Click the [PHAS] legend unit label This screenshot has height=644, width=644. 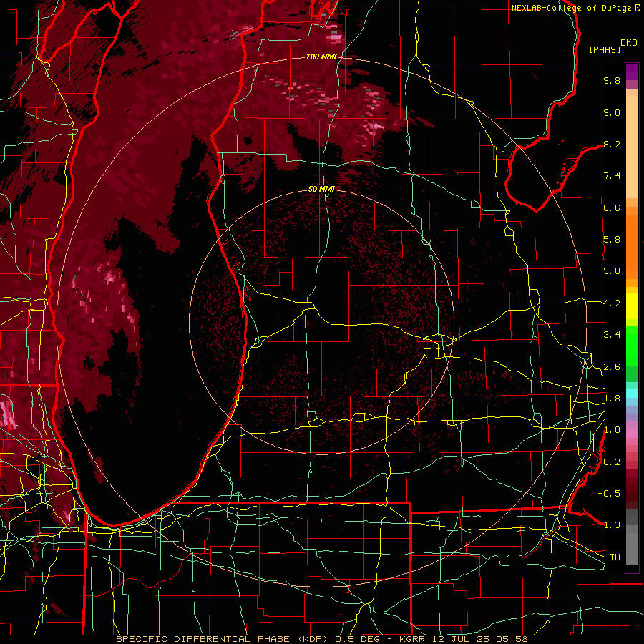tap(605, 49)
